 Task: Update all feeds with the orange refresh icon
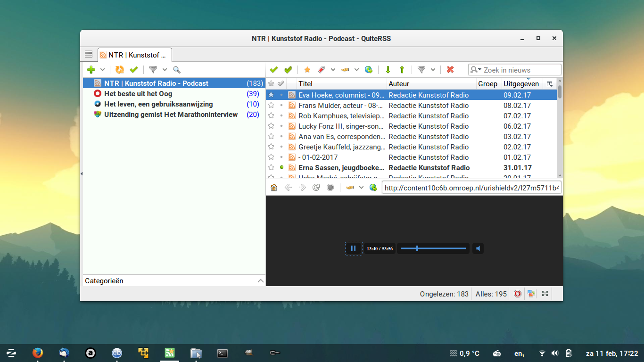[x=120, y=70]
